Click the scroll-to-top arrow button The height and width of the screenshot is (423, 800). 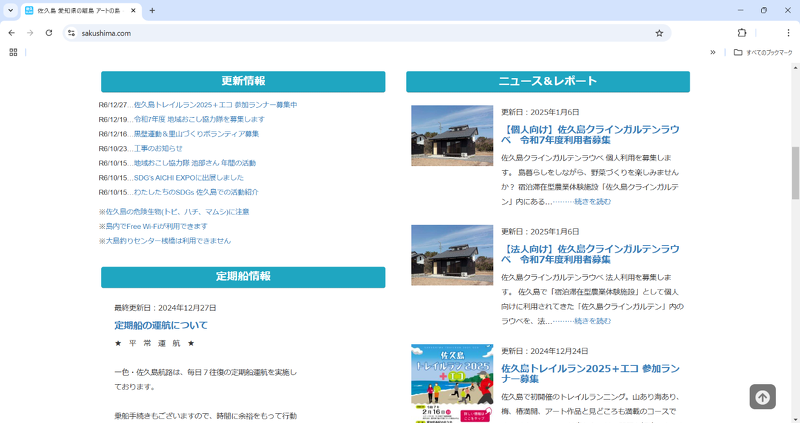762,397
